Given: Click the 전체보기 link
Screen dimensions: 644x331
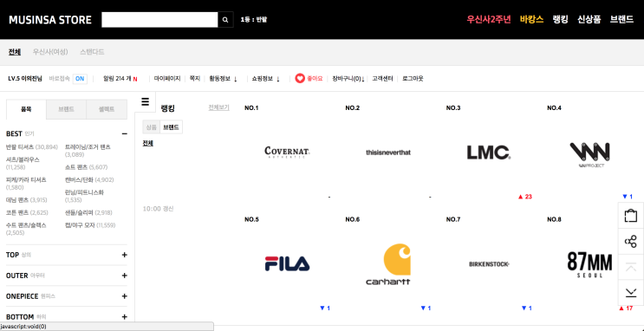Looking at the screenshot, I should [x=218, y=107].
